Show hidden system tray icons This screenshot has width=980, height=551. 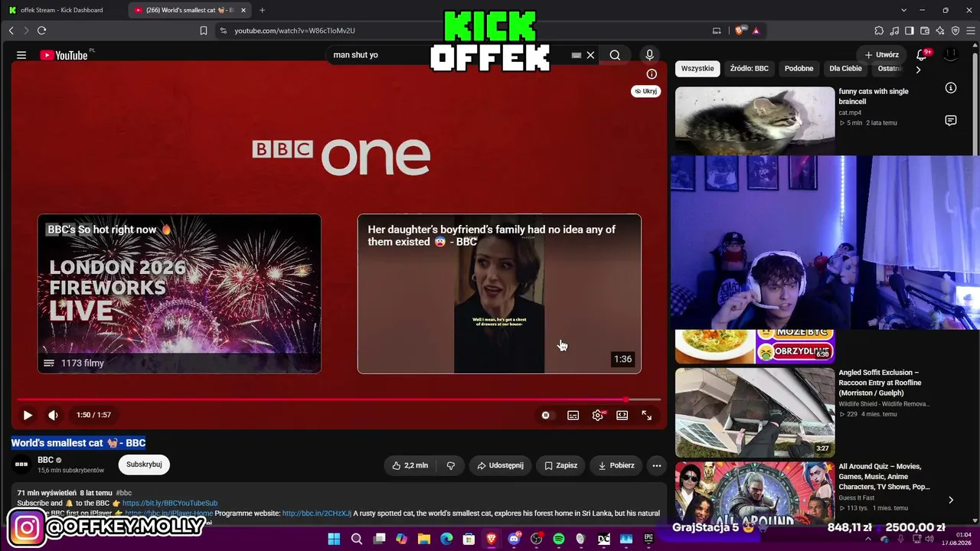pyautogui.click(x=868, y=540)
